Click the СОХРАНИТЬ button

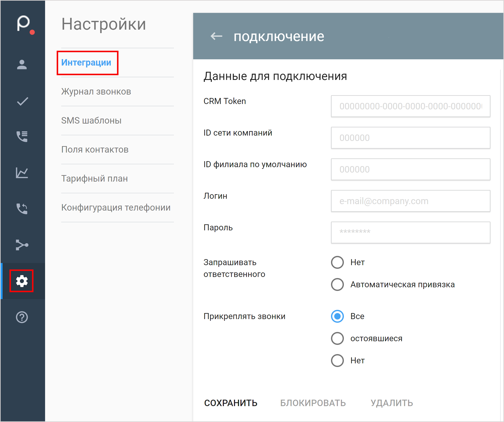point(231,403)
